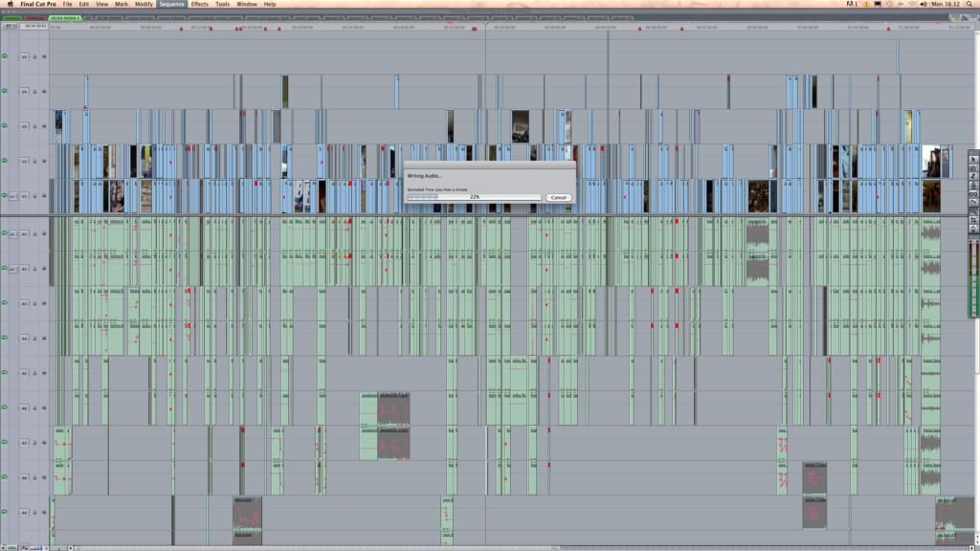Click the Writing Audio progress bar

(474, 197)
